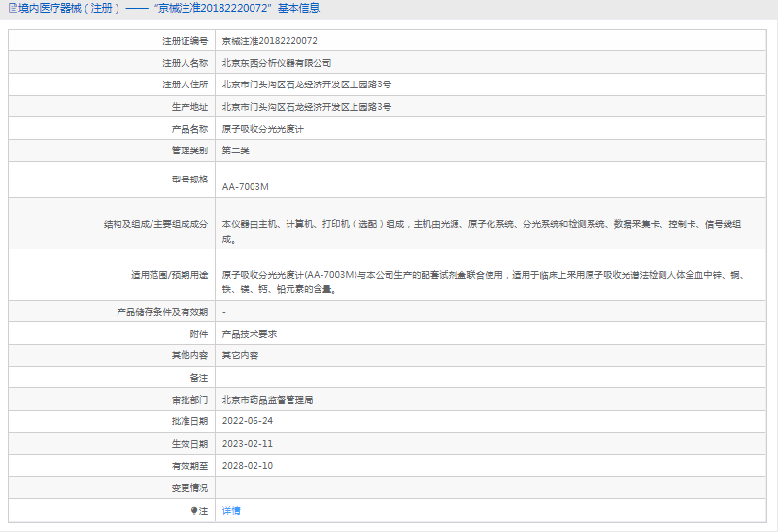Click the page title 境内医疗器械（注册）基本信息

point(169,8)
